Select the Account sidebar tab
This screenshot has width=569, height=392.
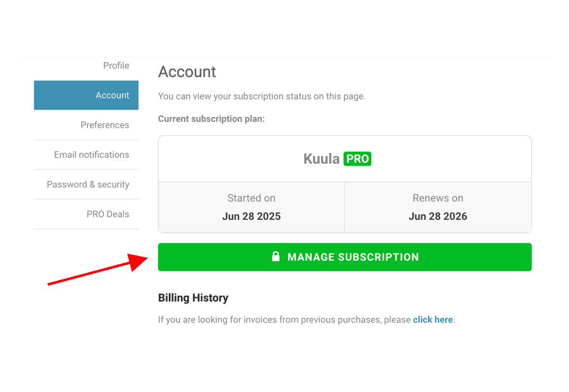87,95
